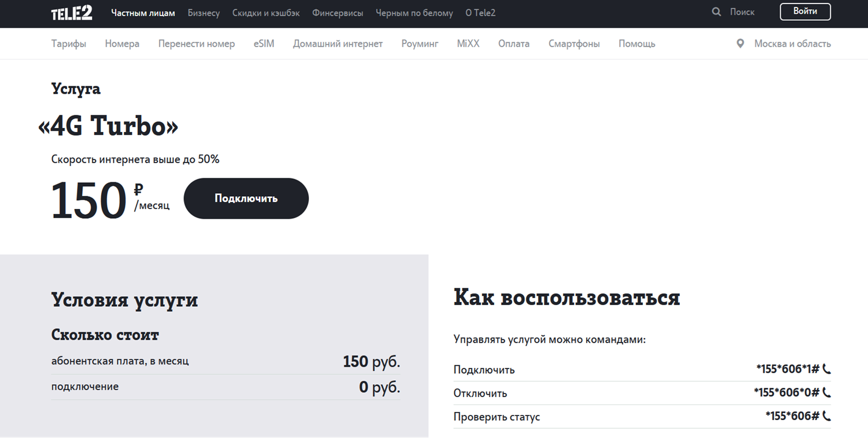Go to Скидки и кэшбэк
The image size is (868, 445).
click(266, 13)
